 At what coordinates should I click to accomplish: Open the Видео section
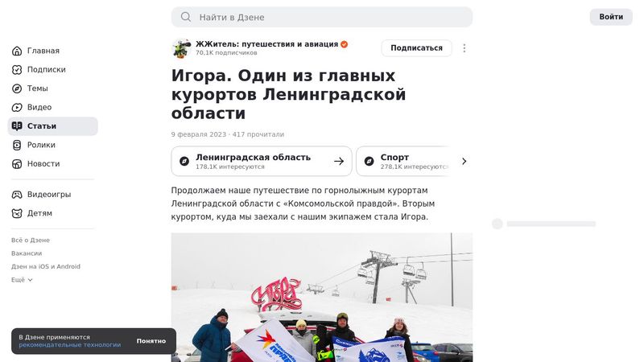(x=52, y=108)
